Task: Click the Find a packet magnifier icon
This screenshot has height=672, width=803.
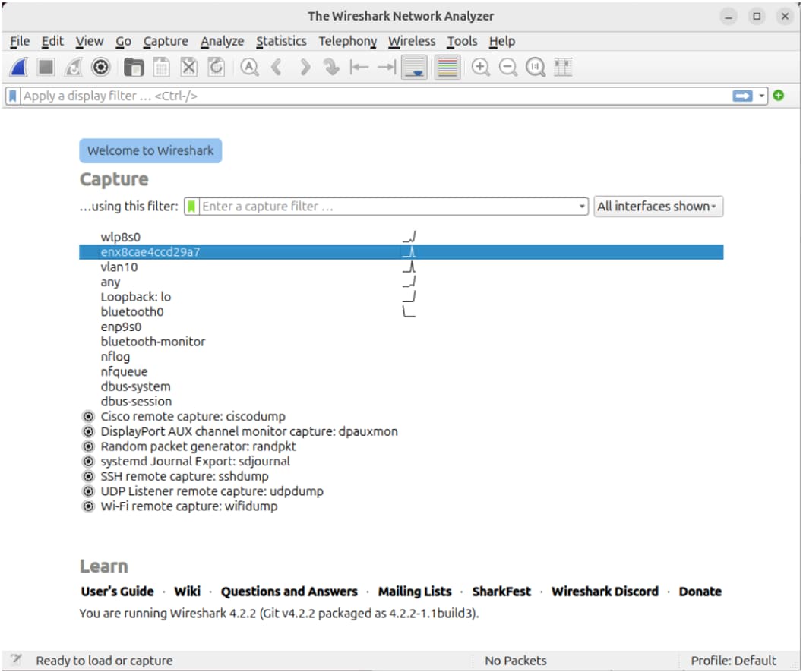Action: click(x=249, y=68)
